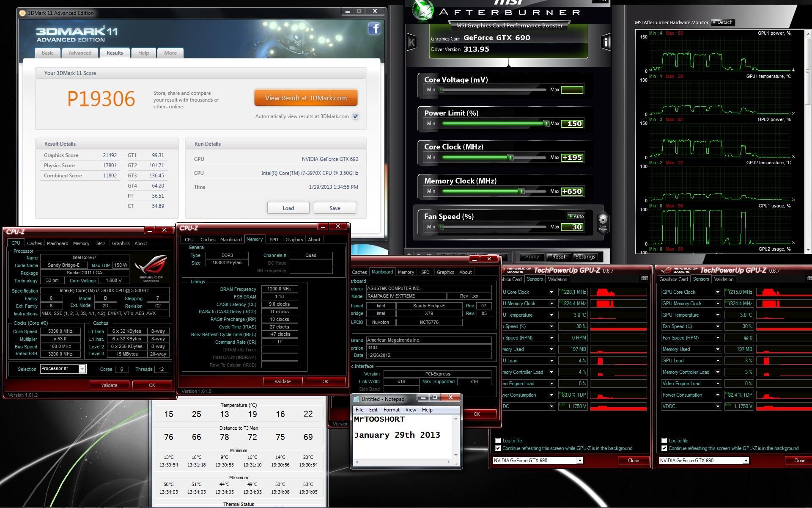Expand right GPU-Z GPU Memory Clock dropdown

click(x=718, y=304)
